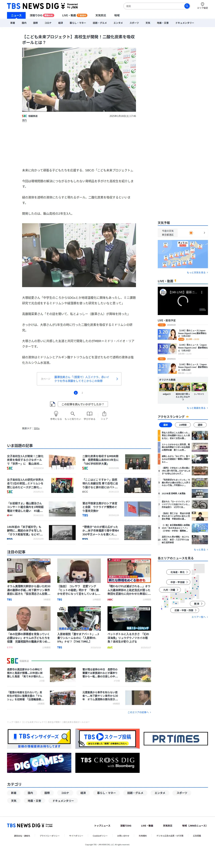
Task: Open プライバシーポリシー footer link
Action: 50,836
